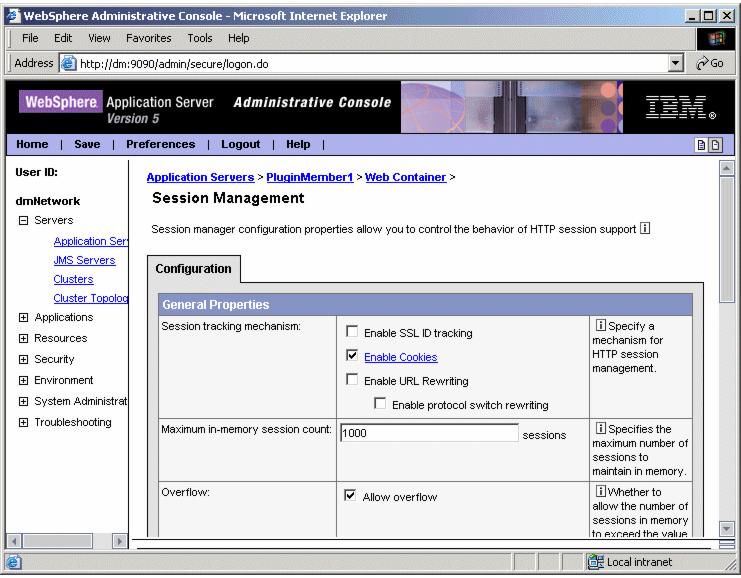
Task: Enable URL Rewriting checkbox
Action: pos(352,379)
